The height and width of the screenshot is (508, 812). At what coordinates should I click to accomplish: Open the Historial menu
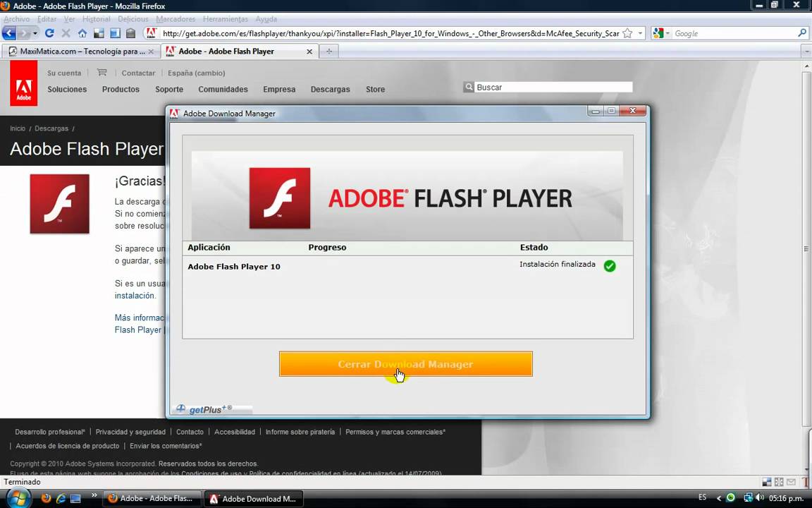tap(97, 18)
